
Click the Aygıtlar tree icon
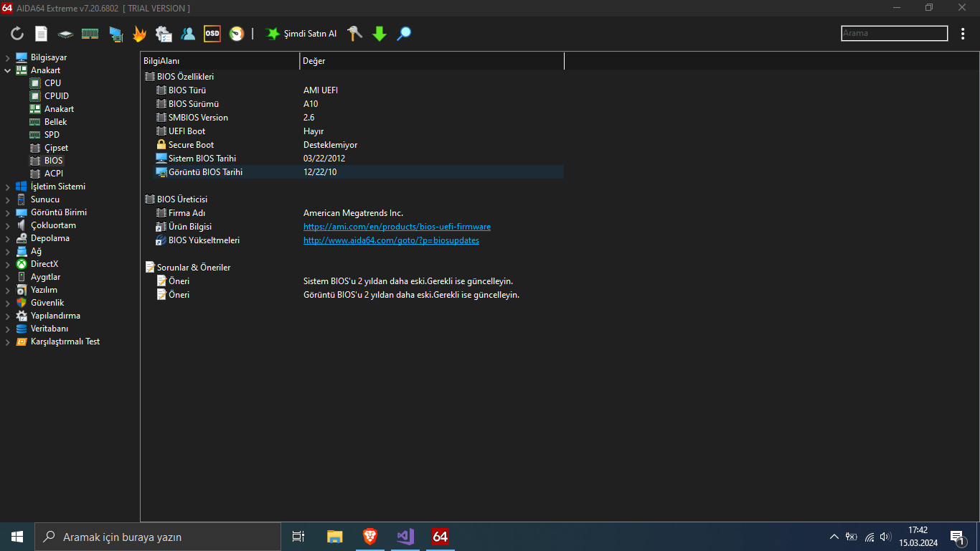22,277
